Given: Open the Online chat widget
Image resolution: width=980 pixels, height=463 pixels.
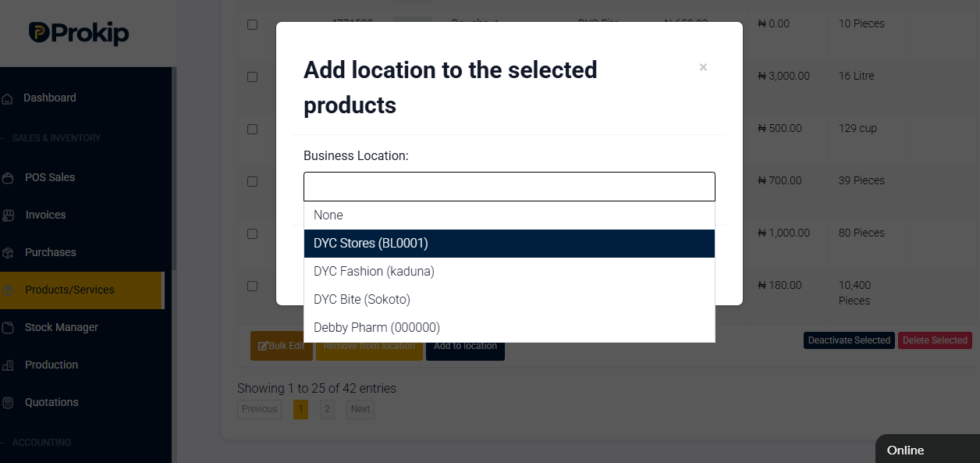Looking at the screenshot, I should (928, 450).
